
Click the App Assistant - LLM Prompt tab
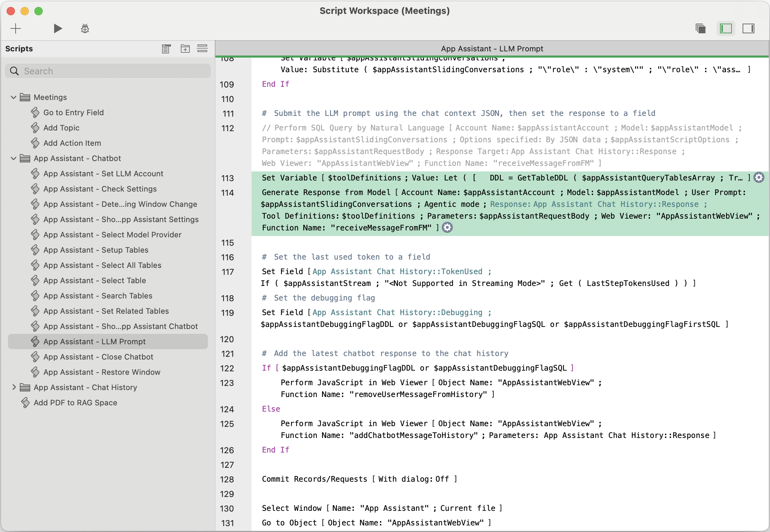(x=492, y=49)
